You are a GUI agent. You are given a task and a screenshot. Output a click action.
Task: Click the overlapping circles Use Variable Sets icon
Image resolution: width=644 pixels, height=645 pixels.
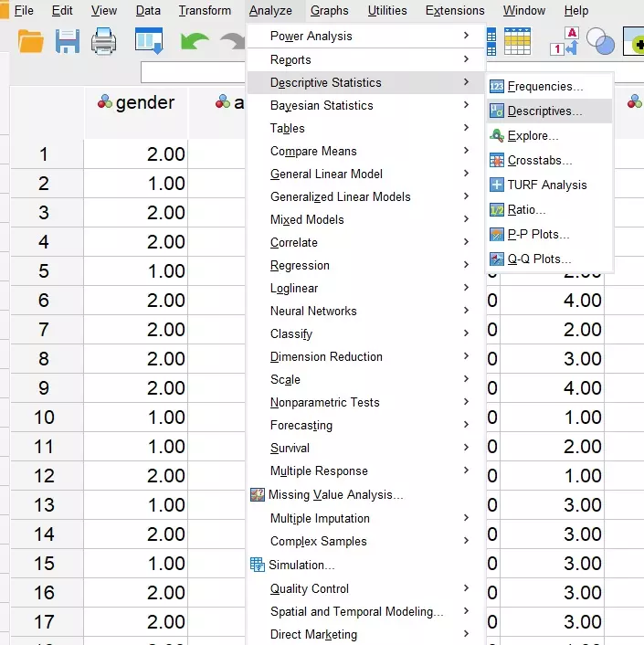pyautogui.click(x=600, y=41)
